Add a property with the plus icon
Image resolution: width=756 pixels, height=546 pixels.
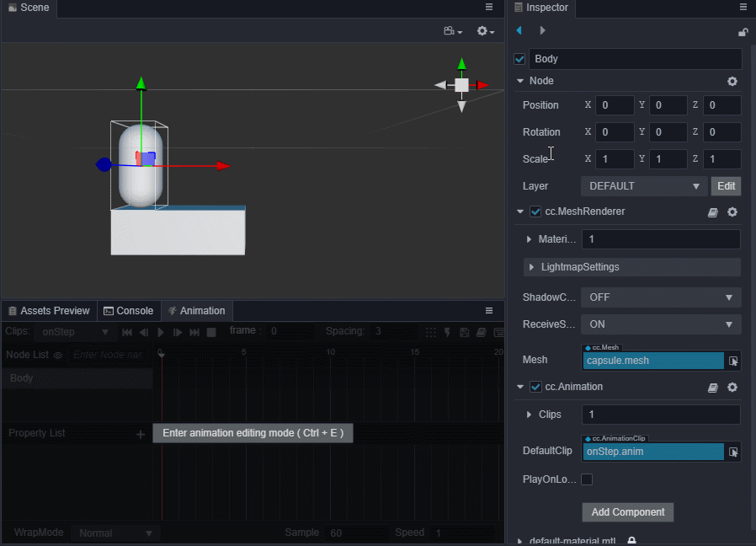tap(141, 435)
